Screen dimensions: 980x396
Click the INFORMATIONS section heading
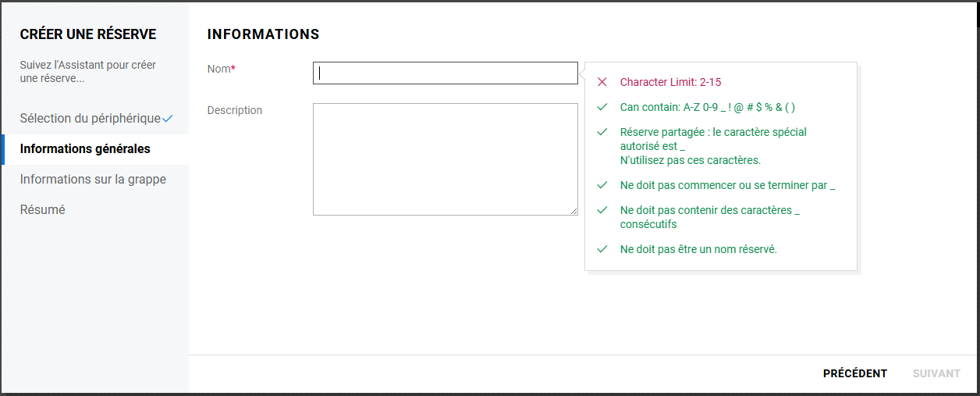[x=263, y=34]
